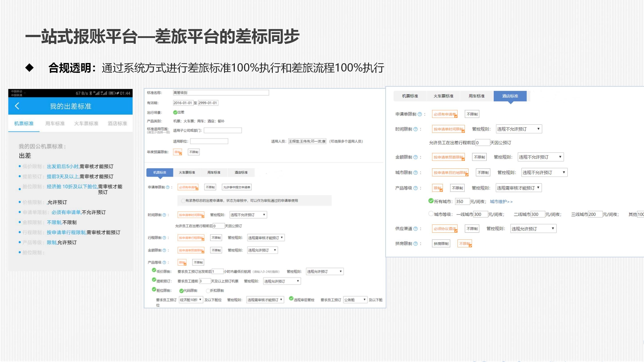Tap the Bluetooth icon in the phone status bar

tap(91, 93)
